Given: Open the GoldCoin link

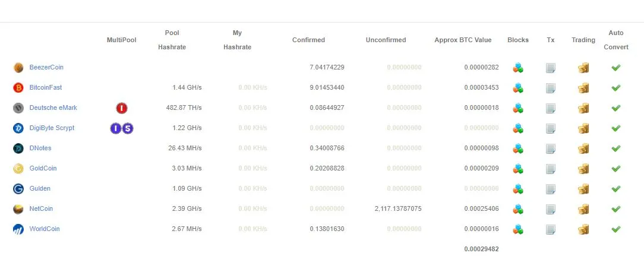Looking at the screenshot, I should tap(43, 168).
